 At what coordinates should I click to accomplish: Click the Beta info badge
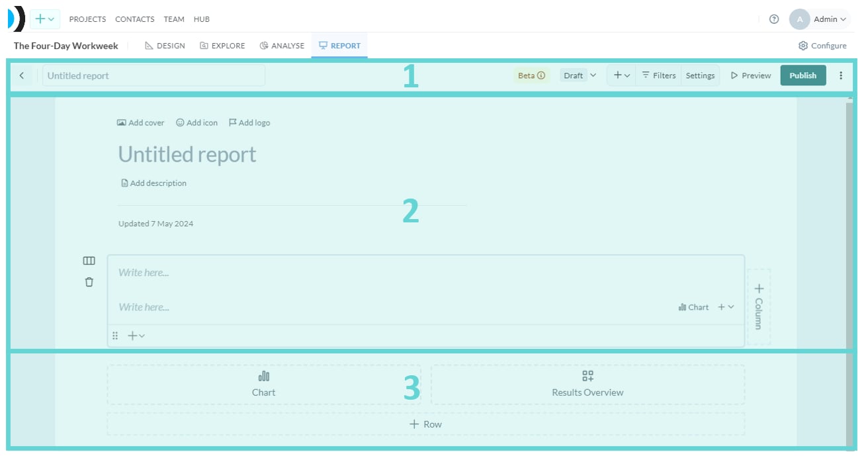pyautogui.click(x=531, y=75)
